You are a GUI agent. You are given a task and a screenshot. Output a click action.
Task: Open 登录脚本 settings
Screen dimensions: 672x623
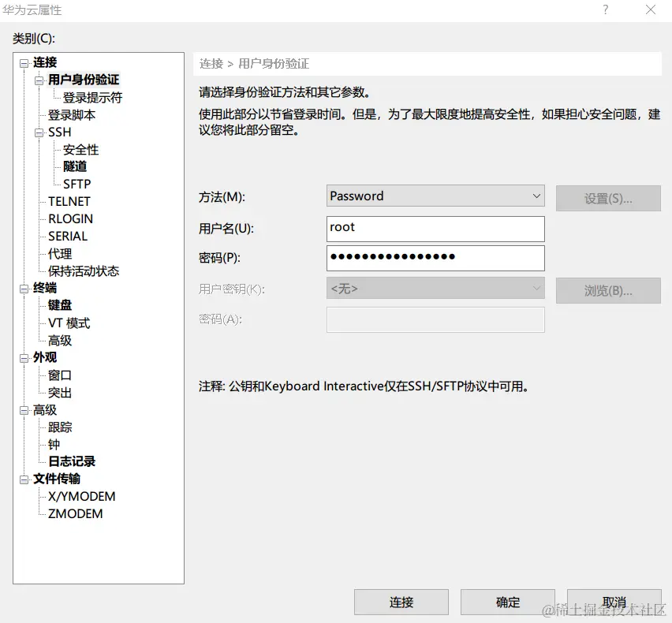[70, 114]
